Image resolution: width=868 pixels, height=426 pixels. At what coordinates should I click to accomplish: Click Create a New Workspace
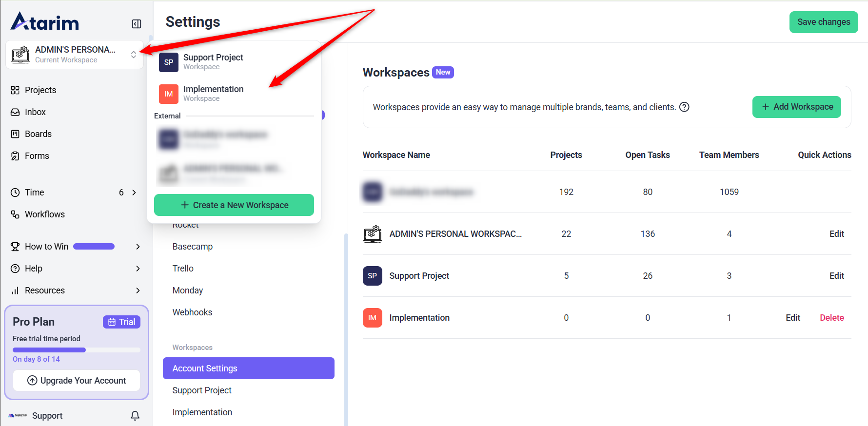pyautogui.click(x=234, y=205)
